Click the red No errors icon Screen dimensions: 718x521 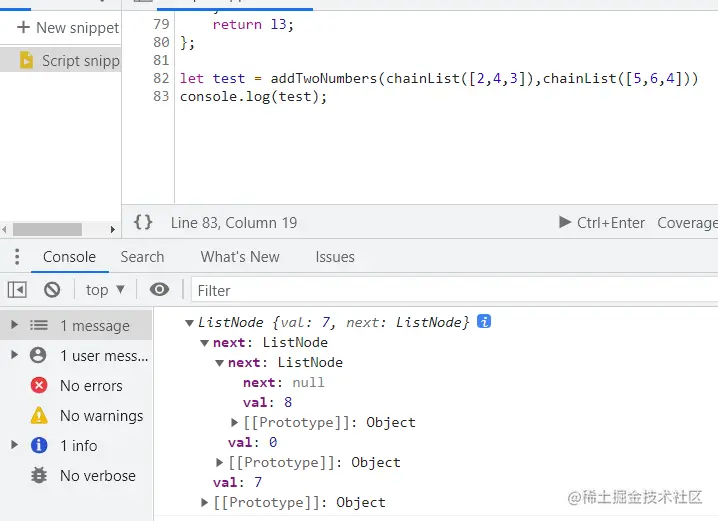39,385
